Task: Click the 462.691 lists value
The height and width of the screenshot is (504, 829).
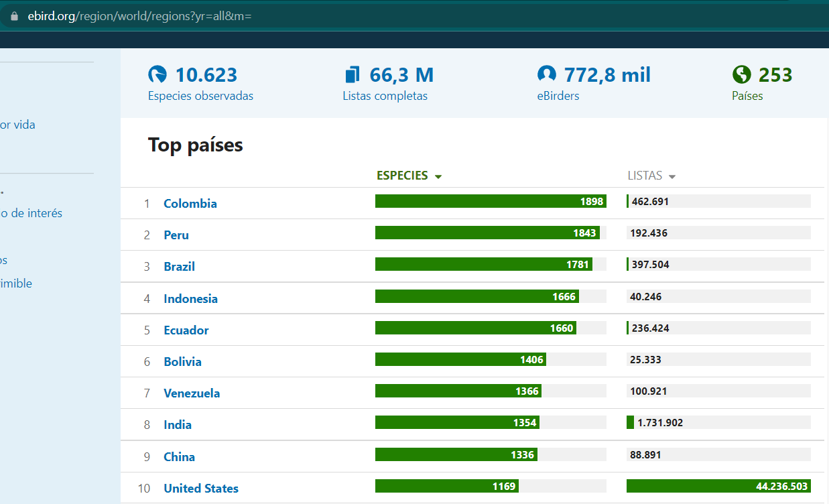Action: (x=650, y=201)
